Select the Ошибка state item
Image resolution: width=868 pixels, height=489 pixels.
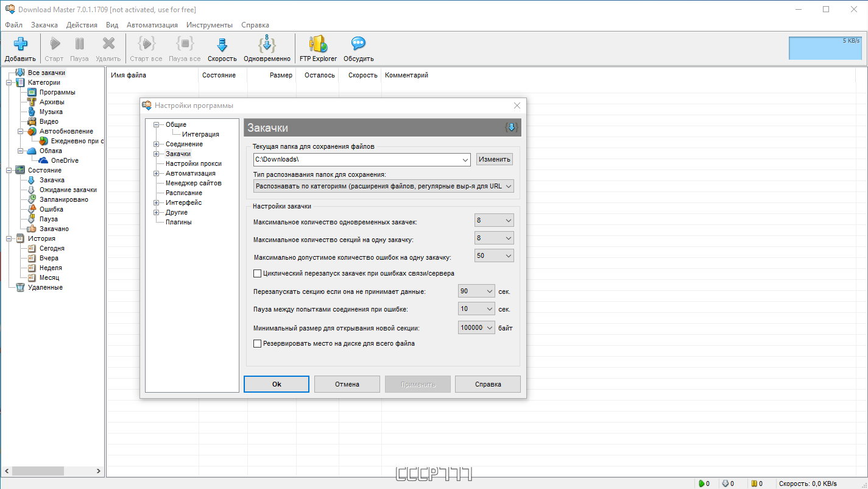[51, 209]
